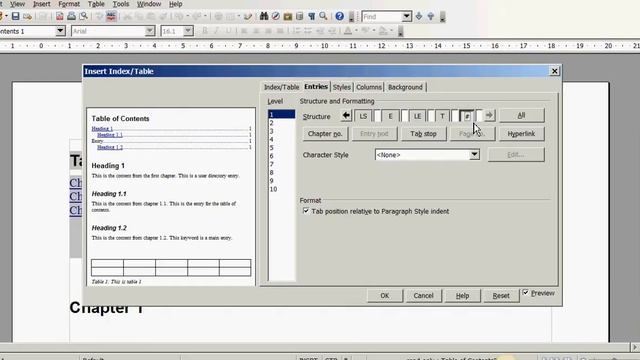This screenshot has height=360, width=640.
Task: Switch to the Index/Table tab
Action: 282,87
